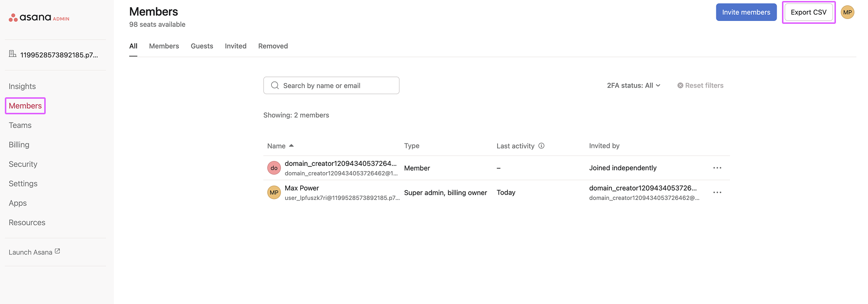Image resolution: width=868 pixels, height=304 pixels.
Task: Expand the 2FA status filter dropdown
Action: click(633, 86)
